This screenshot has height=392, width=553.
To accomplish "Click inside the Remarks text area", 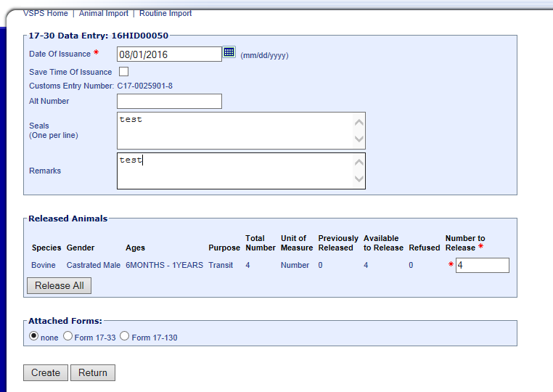I will 241,171.
